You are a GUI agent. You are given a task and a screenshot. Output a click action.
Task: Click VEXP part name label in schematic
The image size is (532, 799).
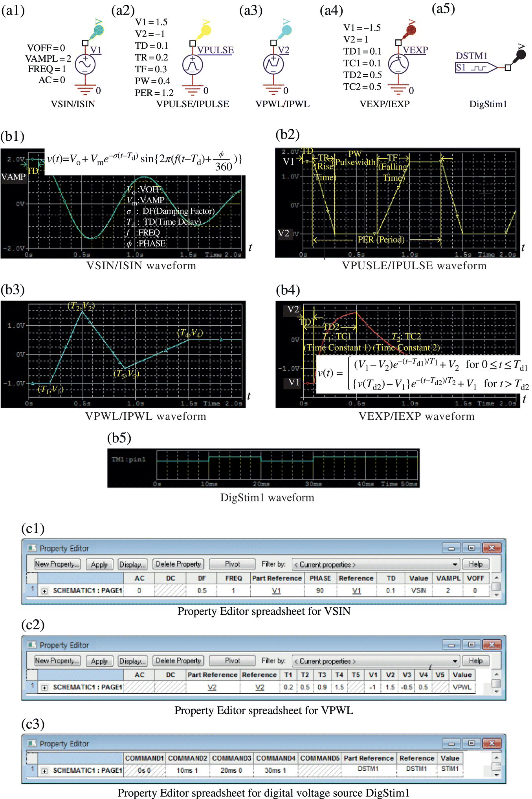415,50
